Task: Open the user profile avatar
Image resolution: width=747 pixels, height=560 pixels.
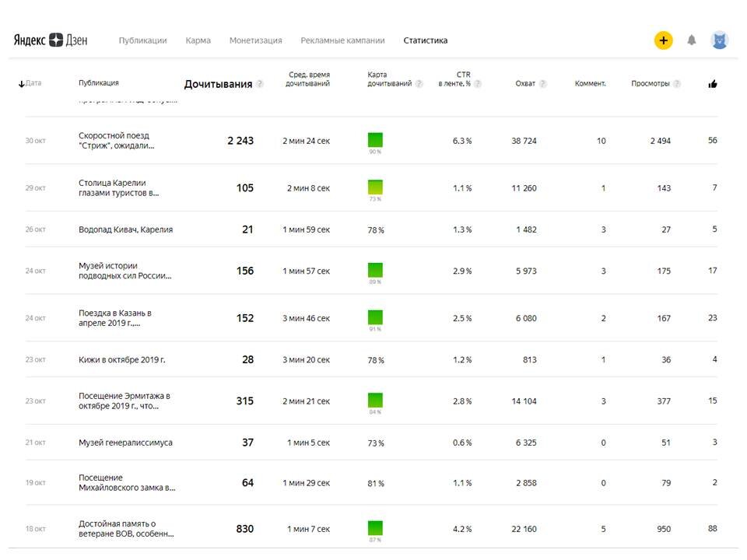Action: (x=719, y=40)
